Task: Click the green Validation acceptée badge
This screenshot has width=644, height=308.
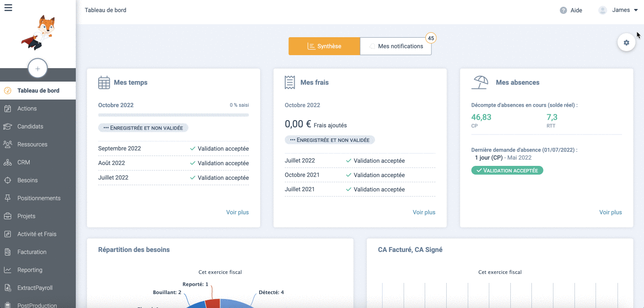Action: 507,170
